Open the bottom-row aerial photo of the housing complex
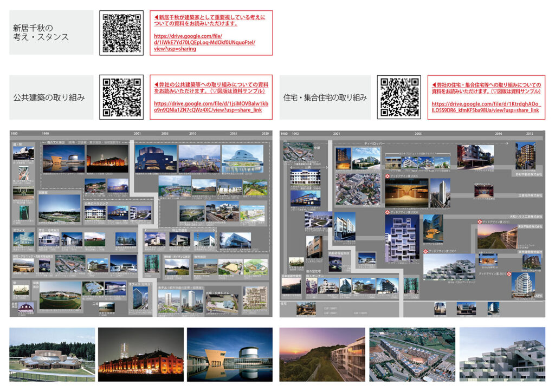The image size is (555, 392). pos(412,355)
